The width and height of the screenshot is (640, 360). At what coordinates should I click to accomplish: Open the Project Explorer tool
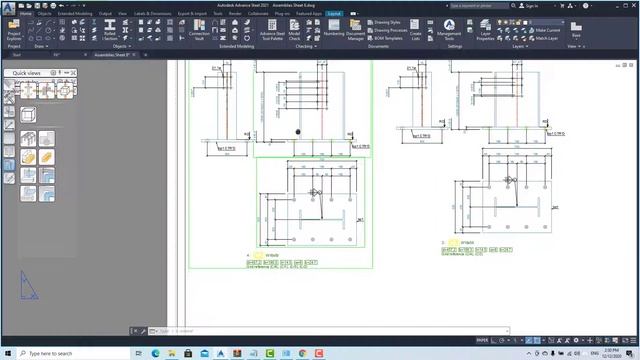coord(14,30)
